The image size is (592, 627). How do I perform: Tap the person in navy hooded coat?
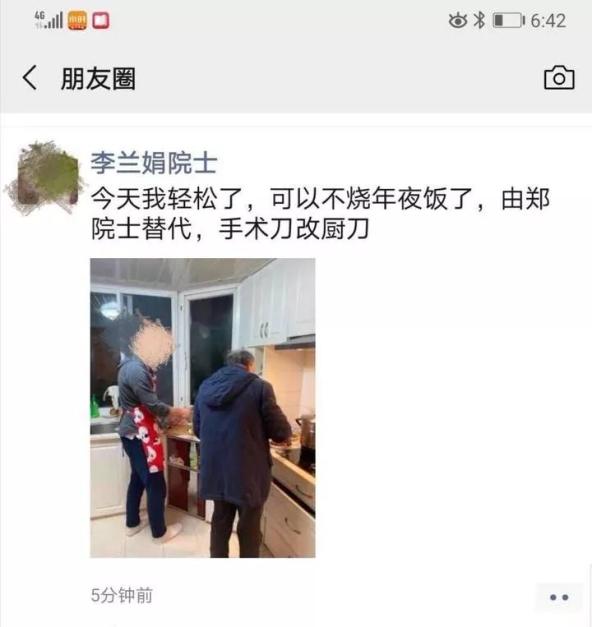pos(240,452)
